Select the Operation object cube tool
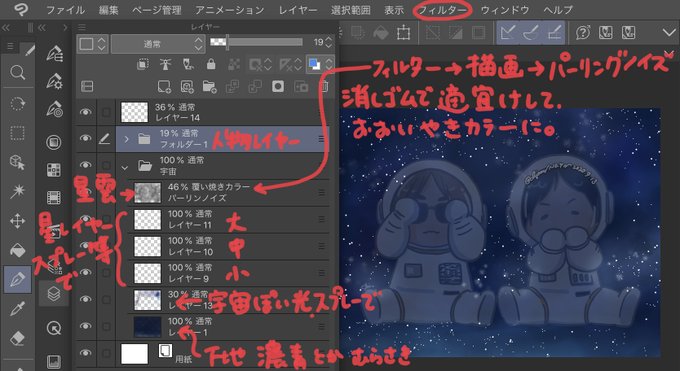This screenshot has width=680, height=371. (17, 163)
